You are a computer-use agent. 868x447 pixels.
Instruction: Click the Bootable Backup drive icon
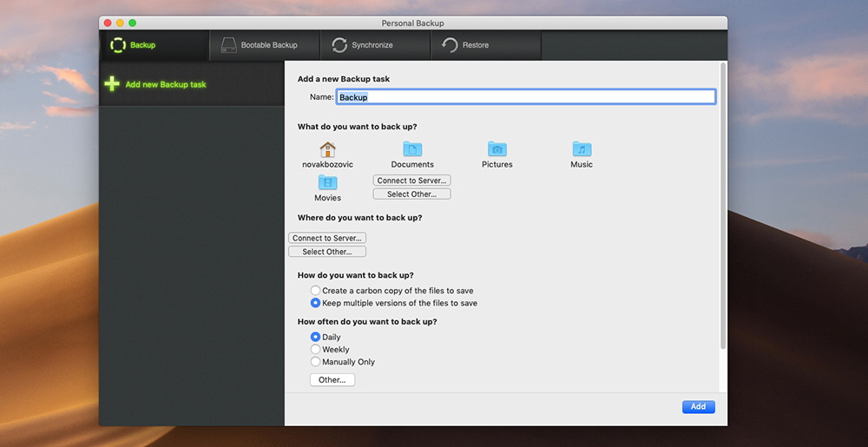coord(228,45)
